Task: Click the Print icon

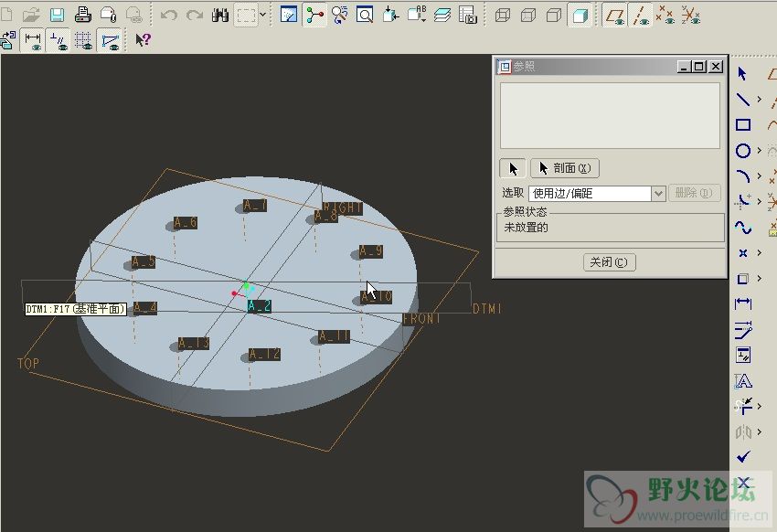Action: pyautogui.click(x=83, y=15)
